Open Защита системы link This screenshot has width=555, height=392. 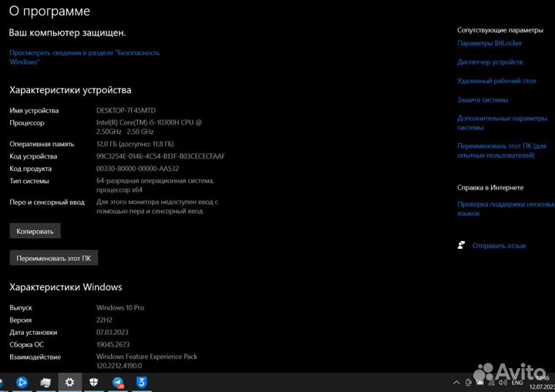(483, 100)
